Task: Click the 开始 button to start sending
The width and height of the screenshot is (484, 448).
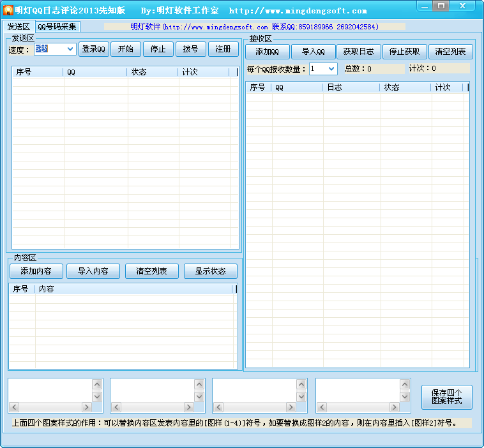Action: pos(125,49)
